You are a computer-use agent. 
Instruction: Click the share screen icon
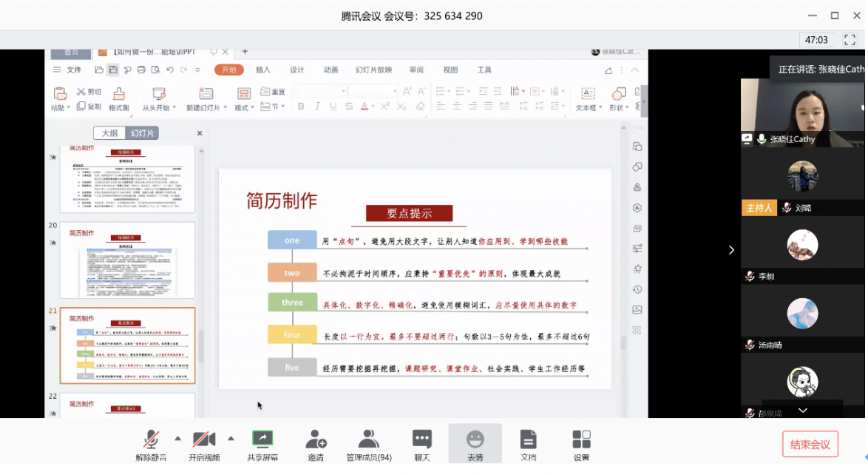coord(262,439)
